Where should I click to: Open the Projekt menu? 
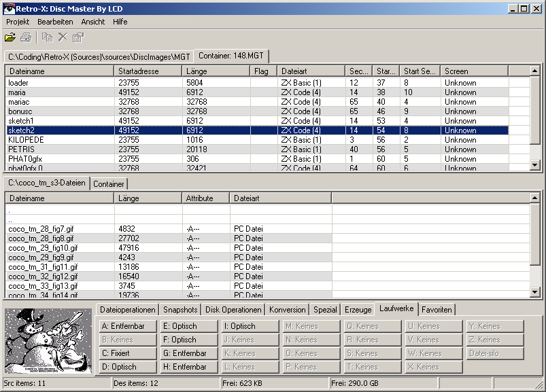(x=18, y=22)
